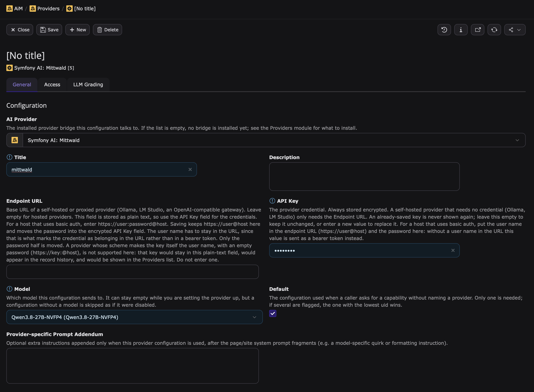Open the Providers breadcrumb link
Screen dimensions: 534x392
pyautogui.click(x=48, y=9)
